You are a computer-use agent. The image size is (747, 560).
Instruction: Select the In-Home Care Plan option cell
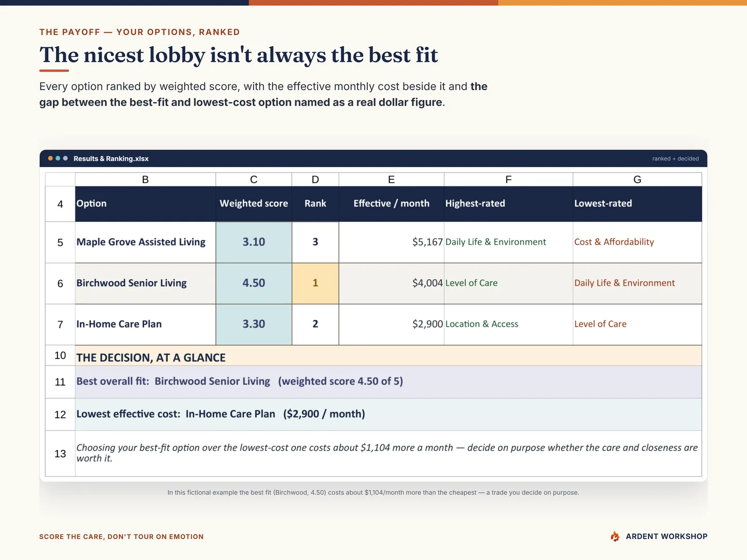[145, 324]
